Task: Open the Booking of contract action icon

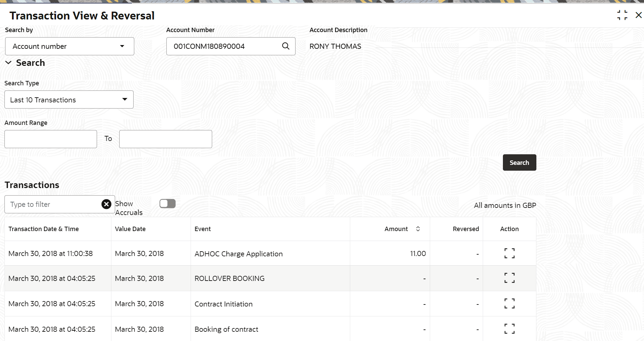Action: click(509, 328)
